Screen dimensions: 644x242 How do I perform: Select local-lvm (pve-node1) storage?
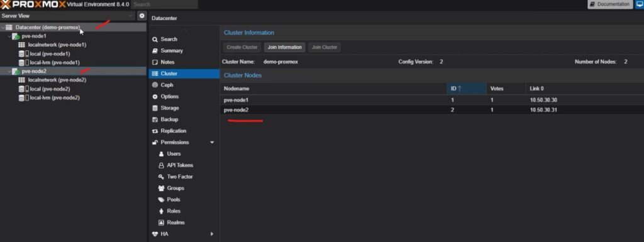[55, 62]
